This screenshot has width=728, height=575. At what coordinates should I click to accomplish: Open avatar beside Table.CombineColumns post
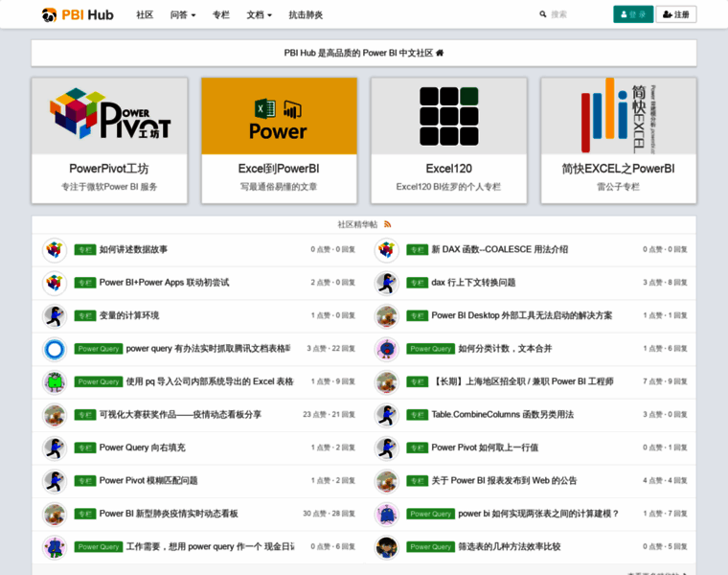[x=387, y=415]
